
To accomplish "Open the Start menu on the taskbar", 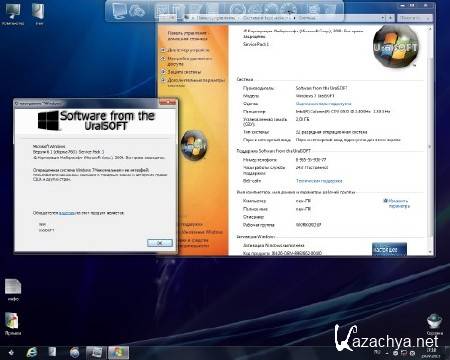I will tap(11, 353).
